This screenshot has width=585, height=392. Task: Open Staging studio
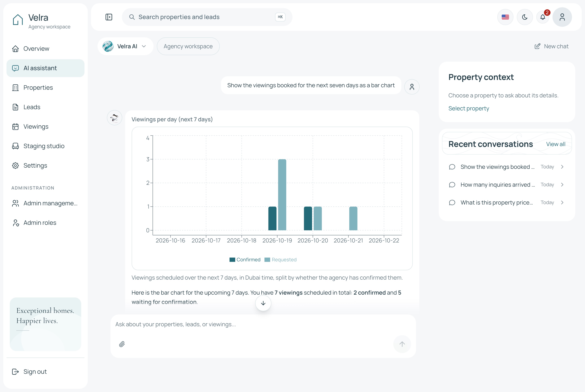45,146
